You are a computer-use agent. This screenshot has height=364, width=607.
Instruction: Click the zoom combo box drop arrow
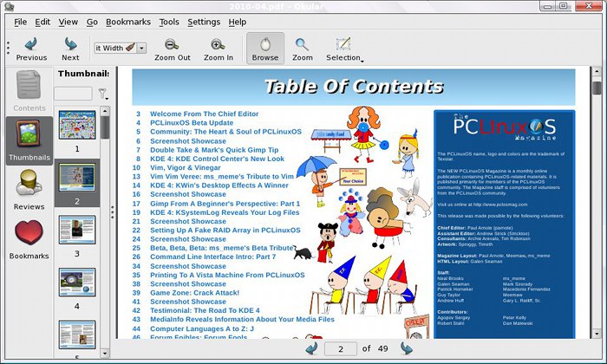[x=141, y=48]
